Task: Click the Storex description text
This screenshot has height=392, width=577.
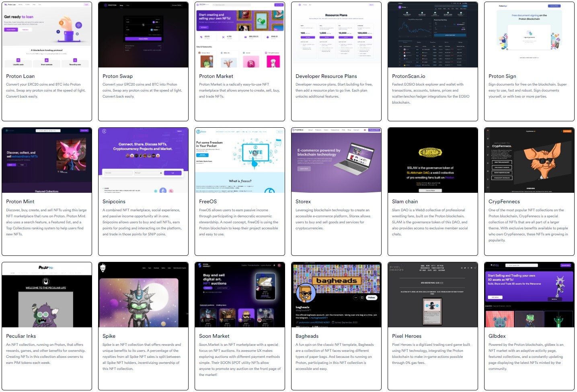Action: [333, 219]
